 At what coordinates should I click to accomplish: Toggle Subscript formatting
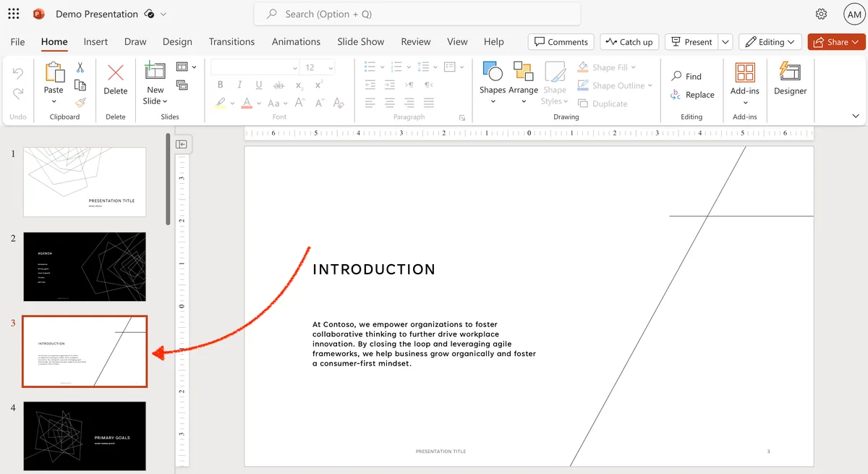(299, 85)
